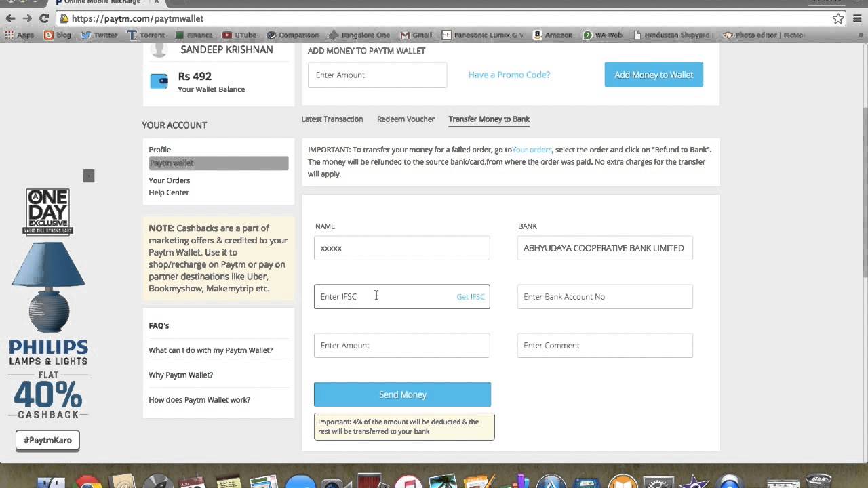Click the Rs 492 wallet balance text
The image size is (868, 488).
[x=195, y=77]
